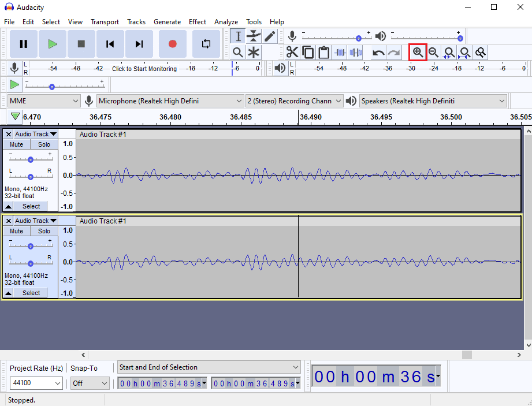The width and height of the screenshot is (532, 406).
Task: Click the Cut scissors icon
Action: coord(292,52)
